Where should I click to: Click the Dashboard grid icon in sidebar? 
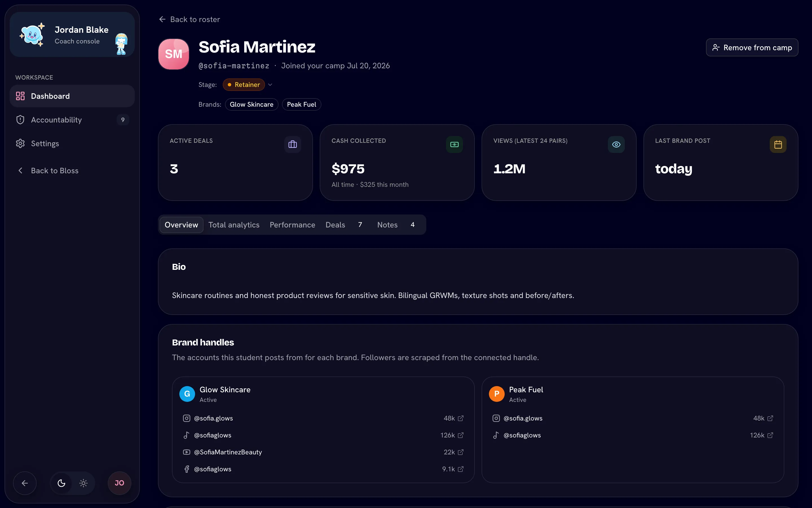click(21, 96)
